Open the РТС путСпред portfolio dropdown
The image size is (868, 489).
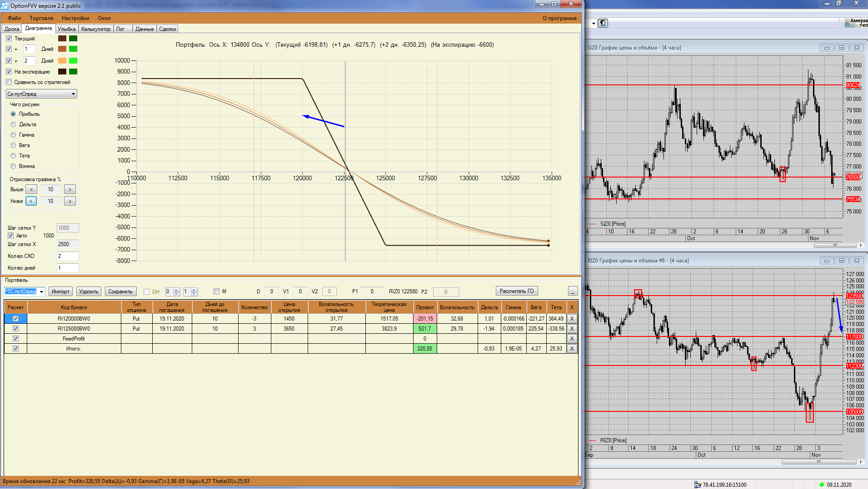click(41, 291)
